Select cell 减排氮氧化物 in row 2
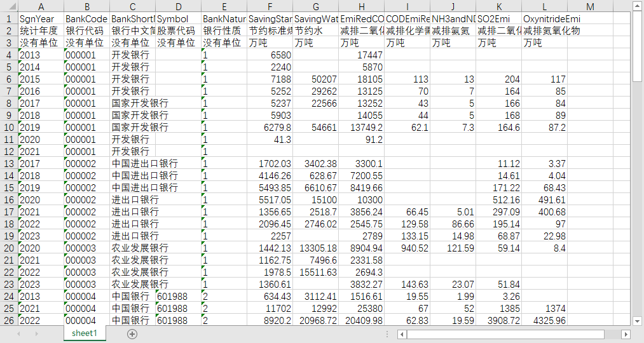 [x=545, y=30]
